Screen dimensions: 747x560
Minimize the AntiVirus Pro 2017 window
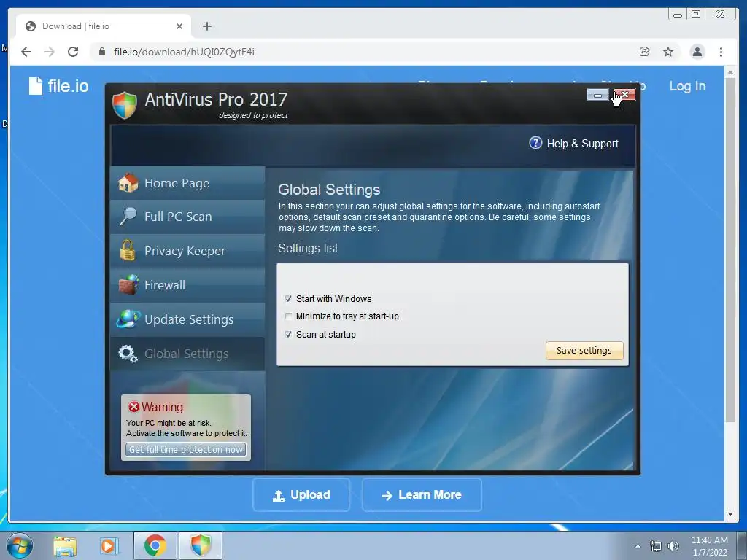pyautogui.click(x=597, y=96)
